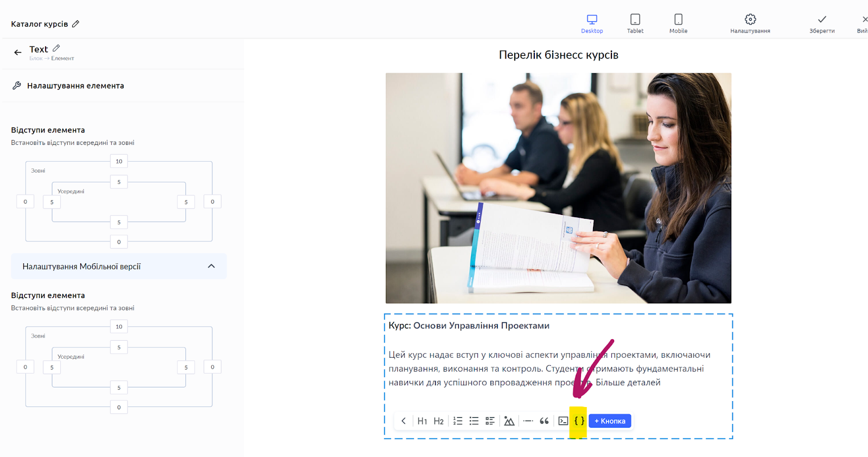This screenshot has height=457, width=868.
Task: Click into the course description paragraph
Action: 550,369
